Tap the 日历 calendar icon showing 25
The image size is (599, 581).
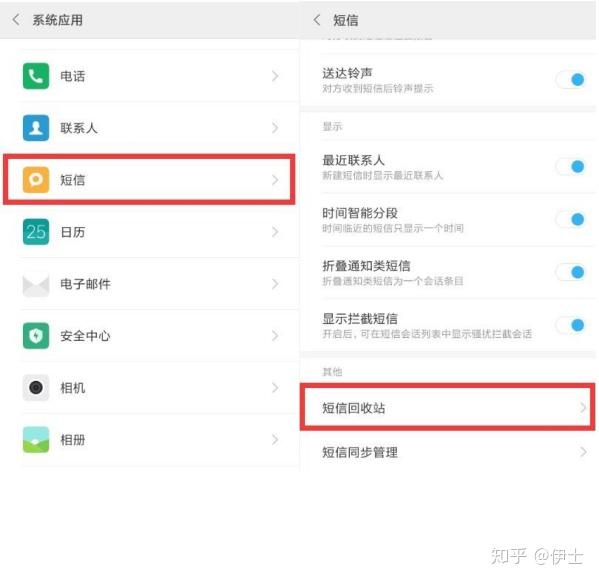click(x=36, y=231)
